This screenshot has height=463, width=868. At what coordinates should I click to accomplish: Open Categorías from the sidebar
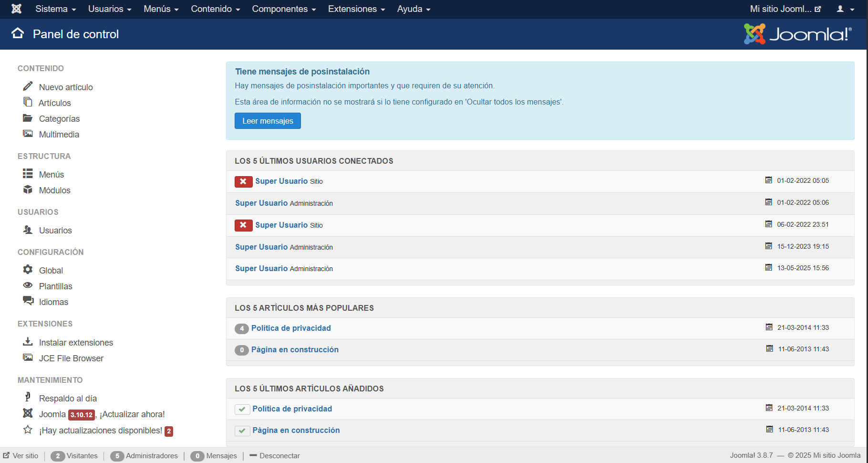59,118
